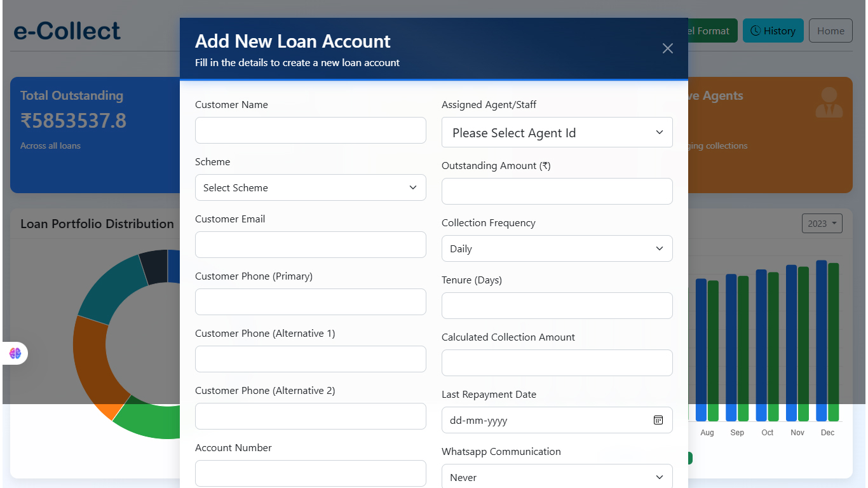Open the 2023 year selector
868x488 pixels.
click(x=822, y=224)
